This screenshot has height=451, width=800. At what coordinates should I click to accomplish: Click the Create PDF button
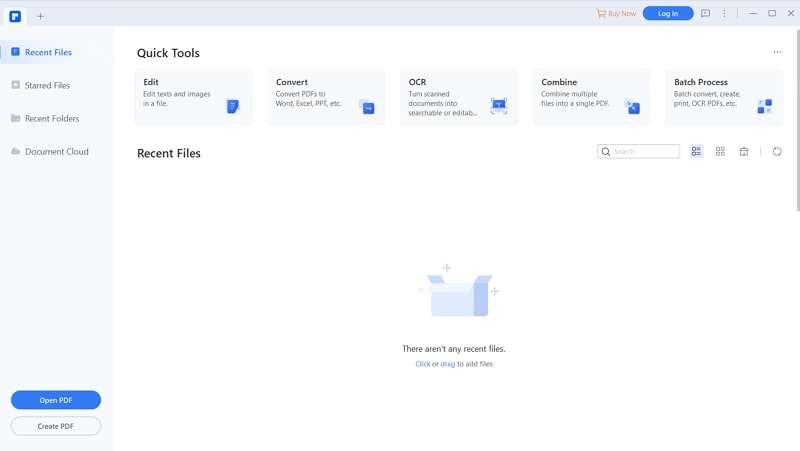(56, 426)
